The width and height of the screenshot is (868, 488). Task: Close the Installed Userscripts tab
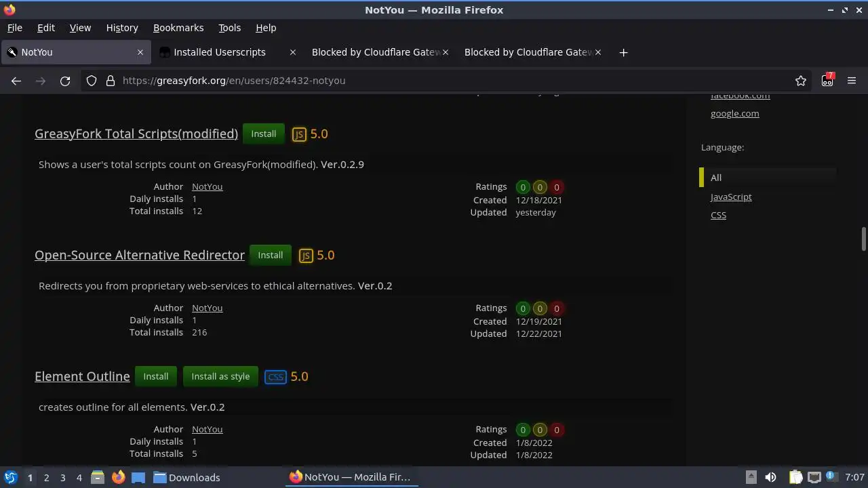tap(293, 52)
